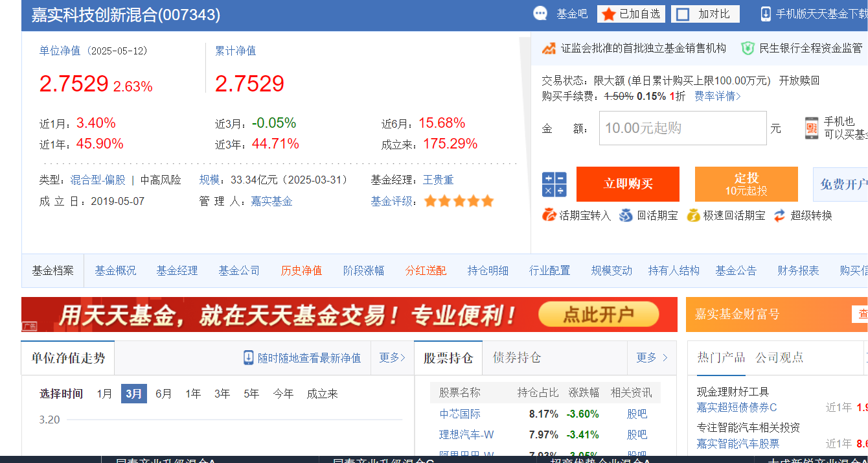Click the phone icon before 随时随地查看最新净值

coord(249,357)
